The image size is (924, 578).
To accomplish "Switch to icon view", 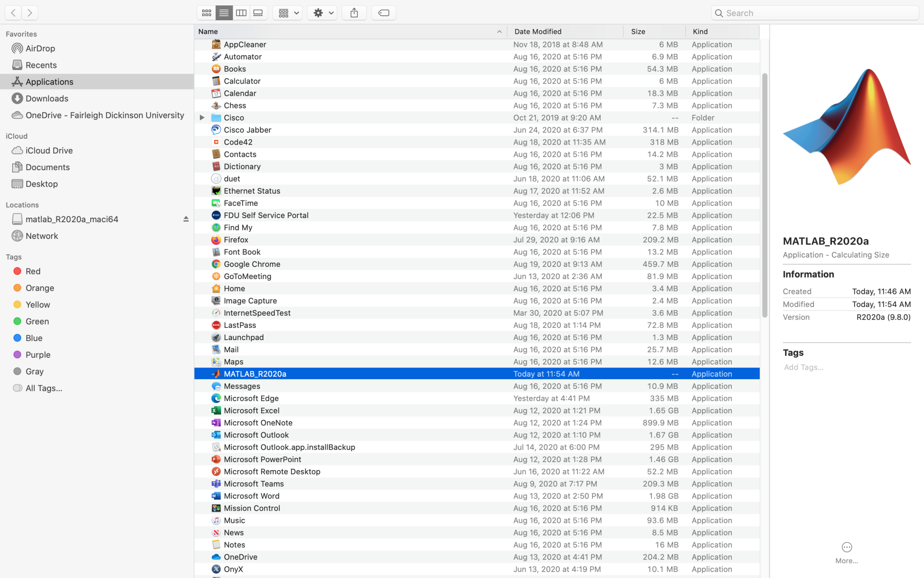I will click(x=207, y=13).
